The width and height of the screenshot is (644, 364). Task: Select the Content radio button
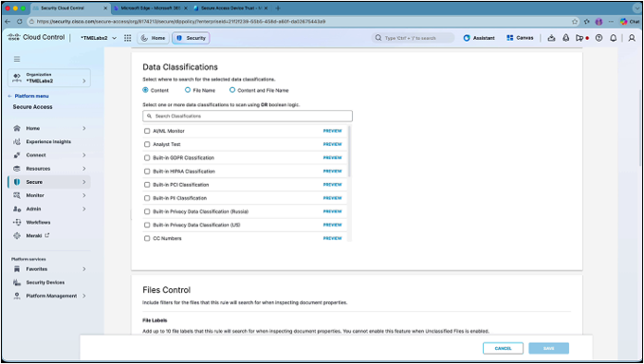tap(145, 90)
